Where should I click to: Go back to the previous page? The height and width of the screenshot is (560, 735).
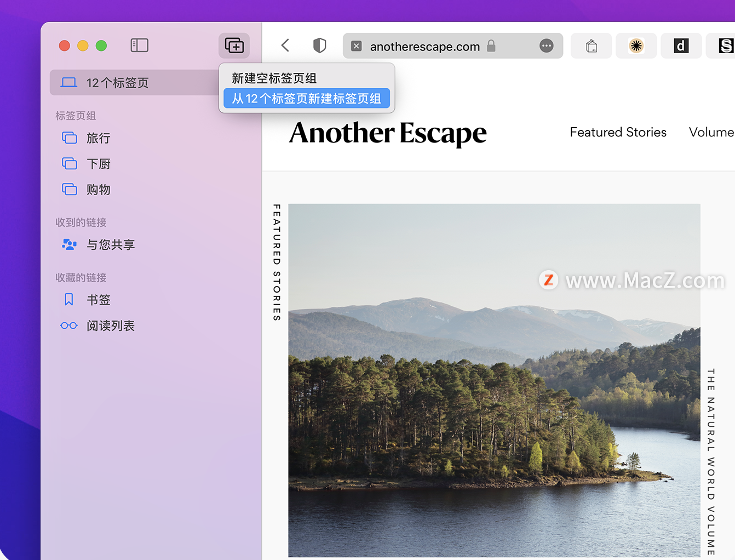click(285, 45)
